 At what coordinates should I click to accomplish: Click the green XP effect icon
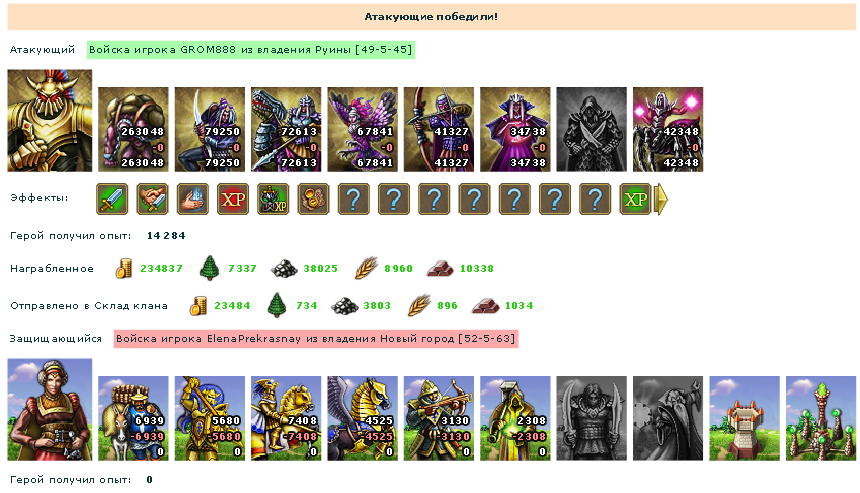(x=635, y=199)
